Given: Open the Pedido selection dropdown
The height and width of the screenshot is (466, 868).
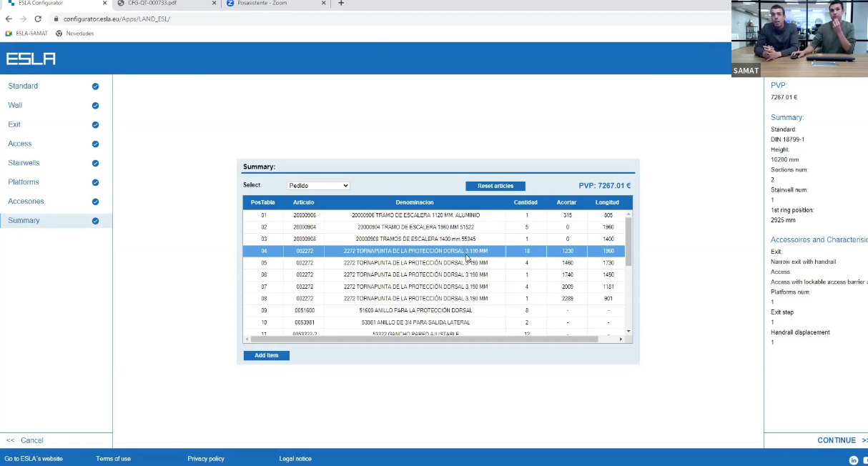Looking at the screenshot, I should (318, 185).
